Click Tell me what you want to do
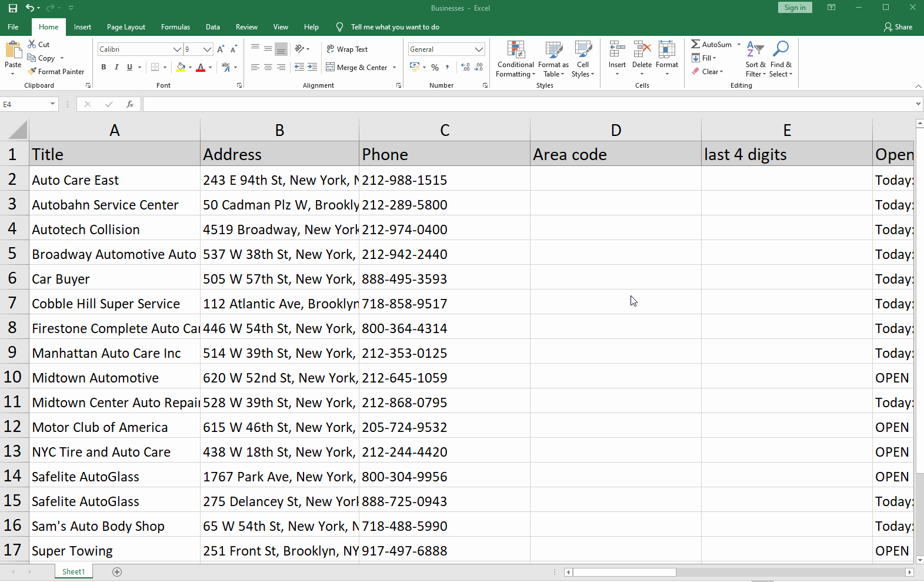924x582 pixels. pyautogui.click(x=395, y=27)
